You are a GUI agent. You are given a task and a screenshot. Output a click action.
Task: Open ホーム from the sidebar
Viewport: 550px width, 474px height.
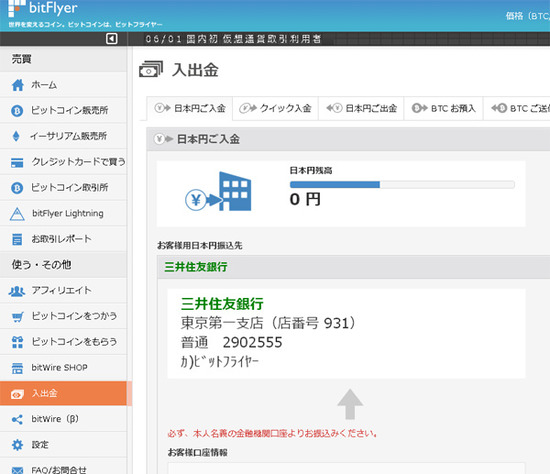[63, 85]
